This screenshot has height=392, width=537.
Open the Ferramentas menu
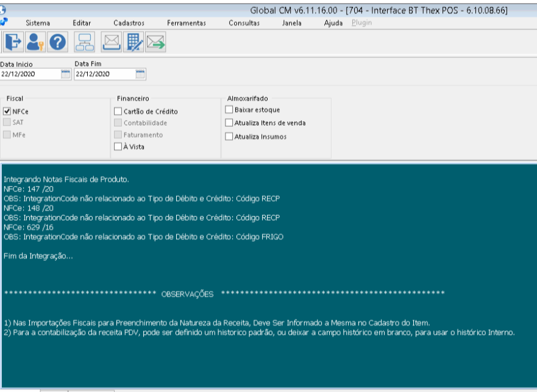(x=187, y=23)
